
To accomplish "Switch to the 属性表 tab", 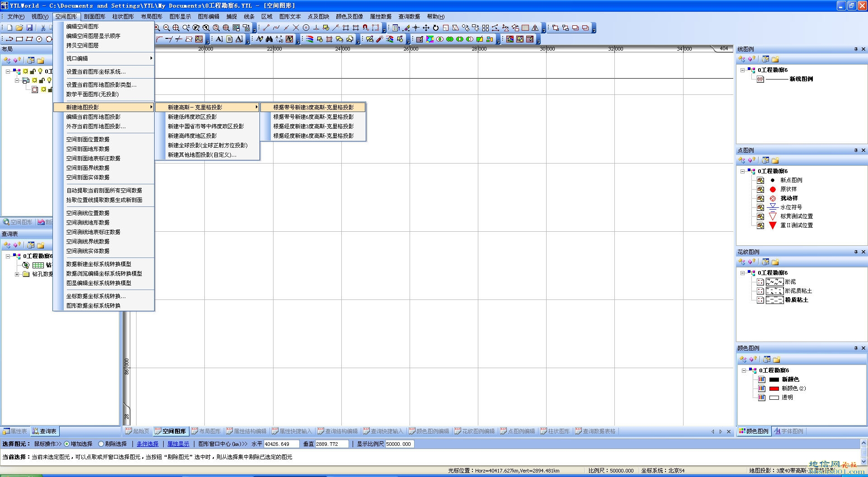I will point(15,431).
